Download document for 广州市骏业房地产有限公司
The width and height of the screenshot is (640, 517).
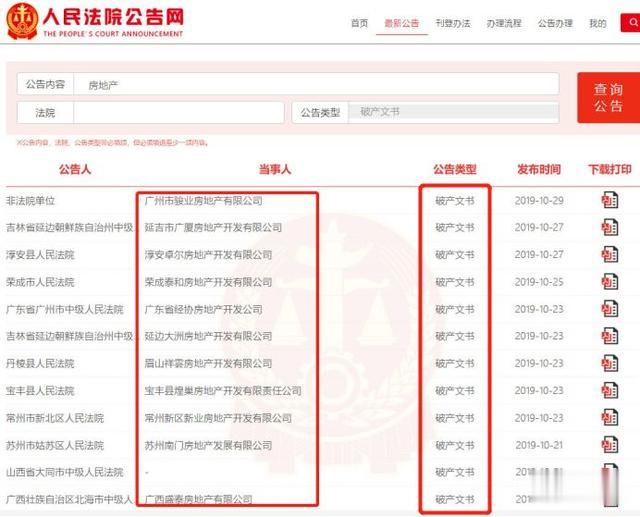point(609,200)
